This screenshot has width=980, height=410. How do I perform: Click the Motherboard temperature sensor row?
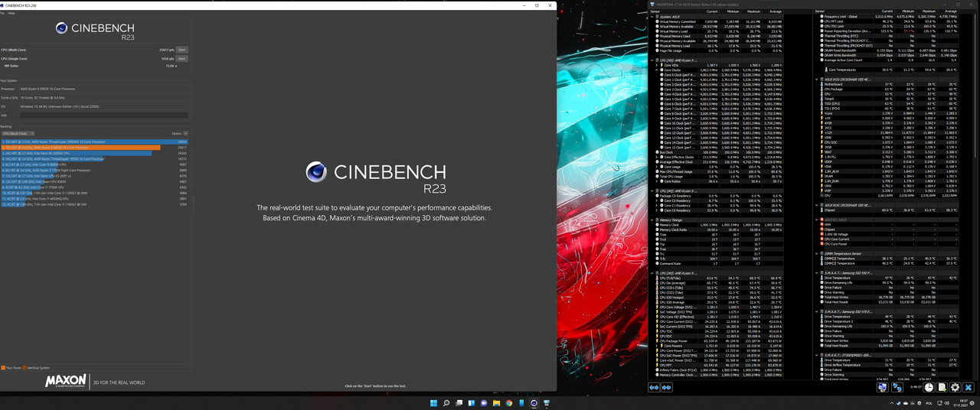coord(889,84)
